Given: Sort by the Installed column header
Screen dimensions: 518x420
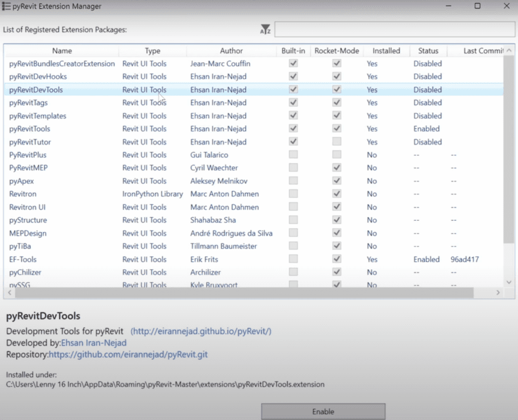Looking at the screenshot, I should (x=386, y=51).
